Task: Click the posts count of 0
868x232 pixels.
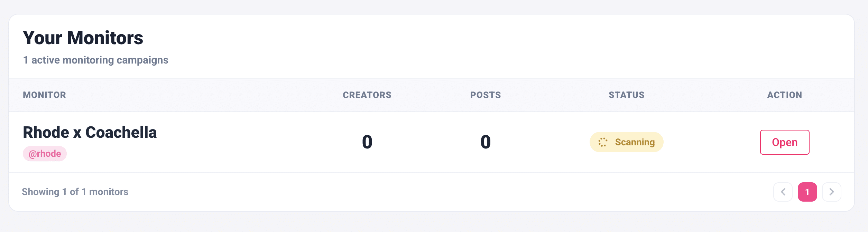Action: tap(485, 142)
